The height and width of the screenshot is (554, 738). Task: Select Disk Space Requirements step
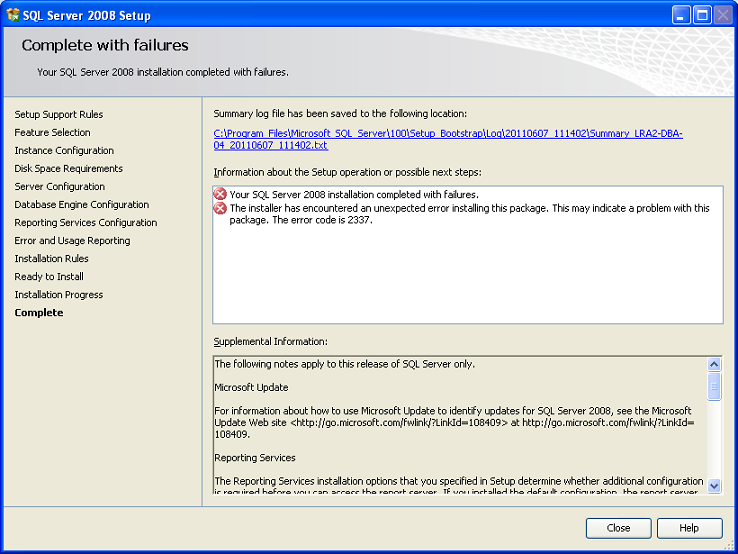[68, 169]
